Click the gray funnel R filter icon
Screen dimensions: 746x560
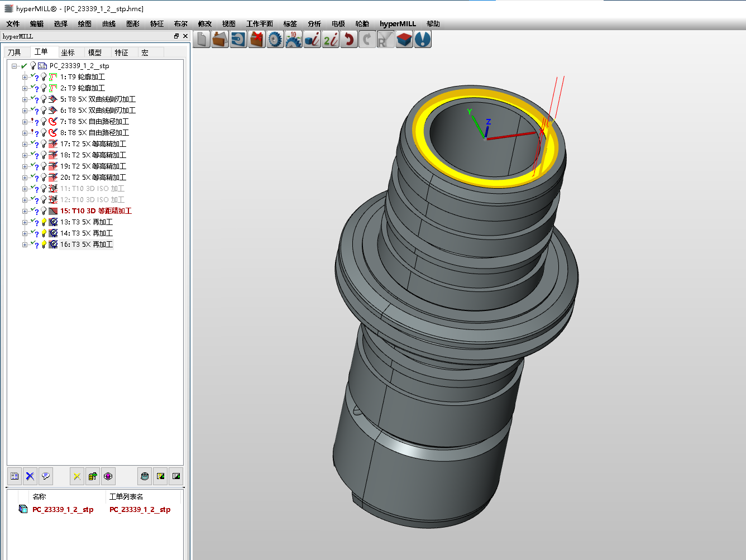[386, 39]
